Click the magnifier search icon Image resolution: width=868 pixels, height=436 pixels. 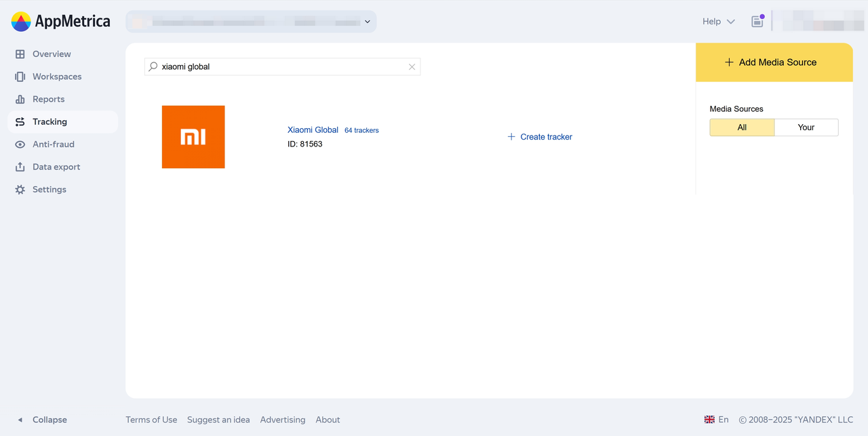coord(153,66)
